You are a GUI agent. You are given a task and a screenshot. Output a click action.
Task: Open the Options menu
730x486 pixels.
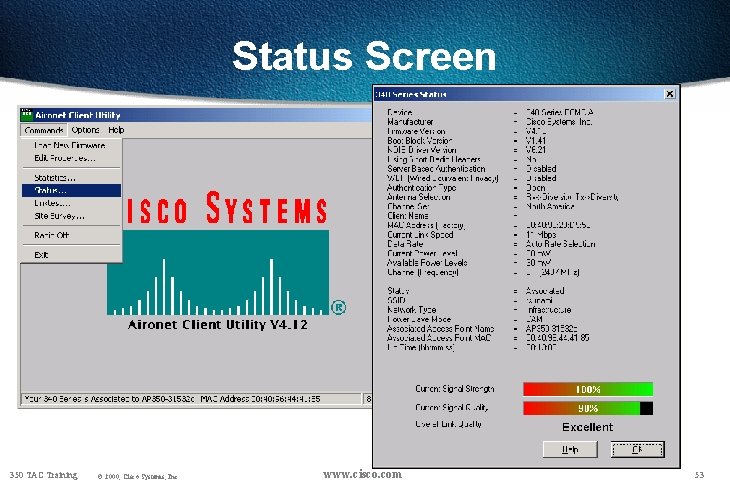[85, 130]
